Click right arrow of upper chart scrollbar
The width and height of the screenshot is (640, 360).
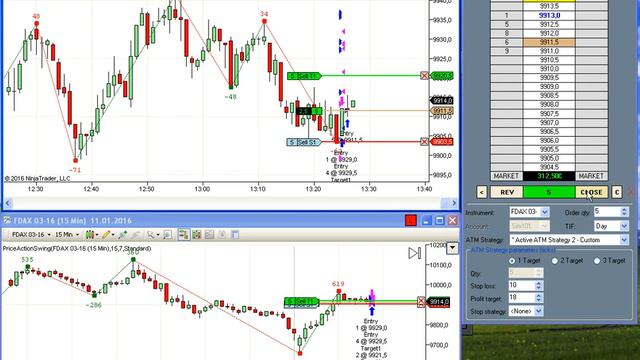tap(454, 203)
